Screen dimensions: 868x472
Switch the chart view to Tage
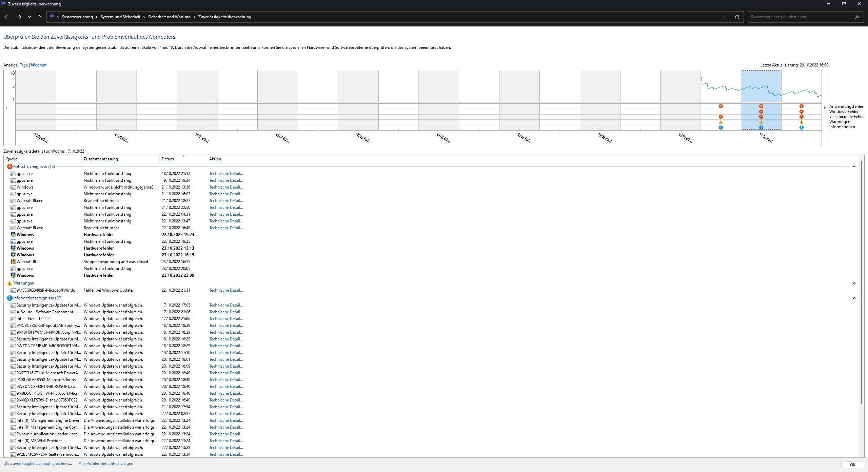pos(24,65)
